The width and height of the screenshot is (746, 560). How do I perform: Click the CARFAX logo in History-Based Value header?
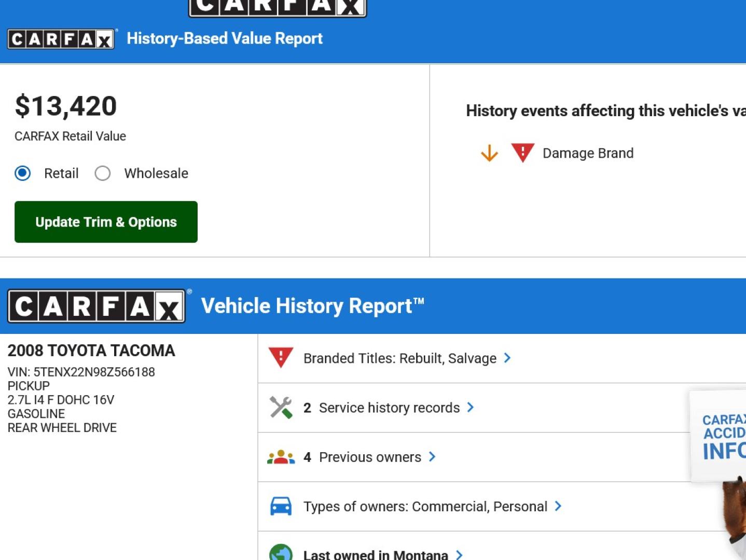(x=61, y=39)
